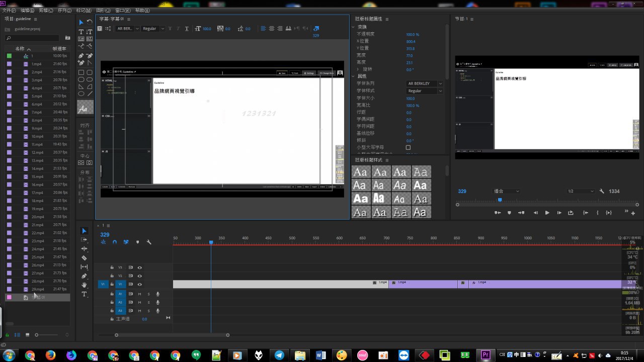
Task: Click the underline text style icon
Action: point(187,29)
